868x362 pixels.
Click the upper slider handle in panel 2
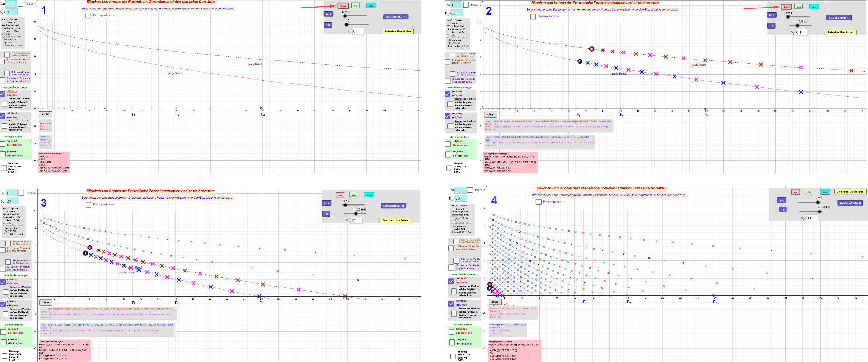pos(788,17)
